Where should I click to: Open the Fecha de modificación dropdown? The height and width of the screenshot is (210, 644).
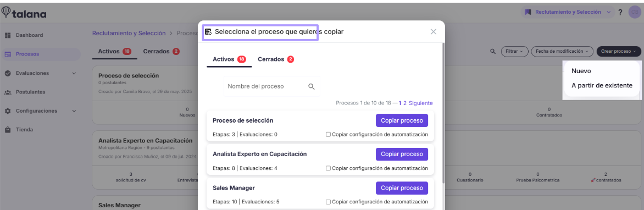562,51
